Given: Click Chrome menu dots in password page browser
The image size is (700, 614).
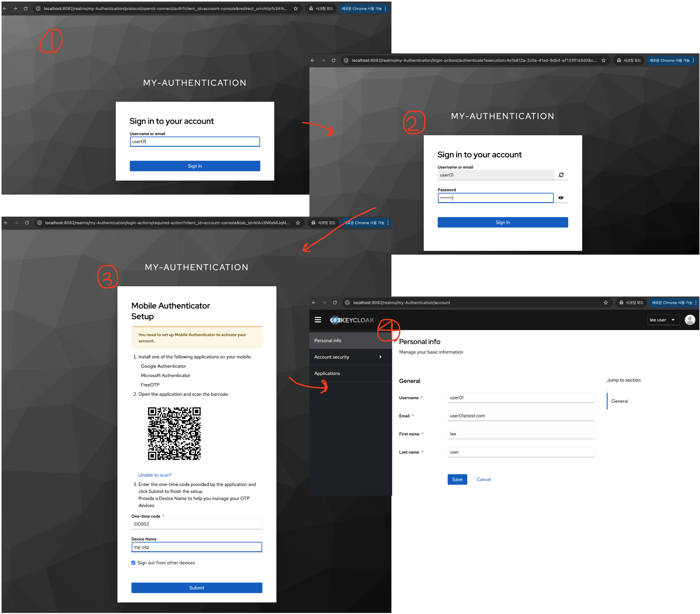Looking at the screenshot, I should tap(693, 60).
